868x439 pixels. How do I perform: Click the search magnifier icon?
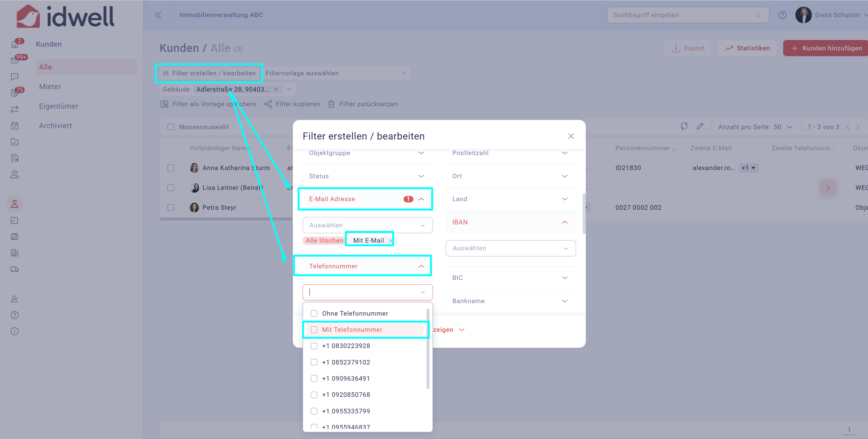tap(758, 15)
